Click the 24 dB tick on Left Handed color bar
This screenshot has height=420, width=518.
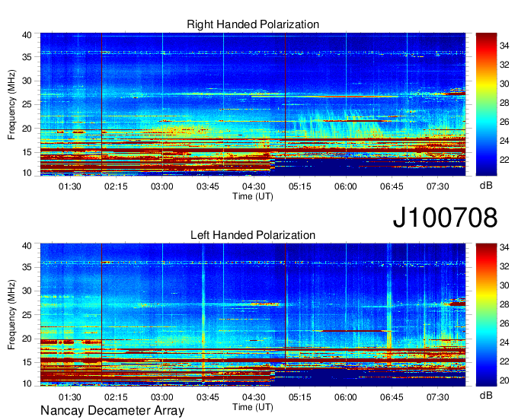[x=504, y=342]
